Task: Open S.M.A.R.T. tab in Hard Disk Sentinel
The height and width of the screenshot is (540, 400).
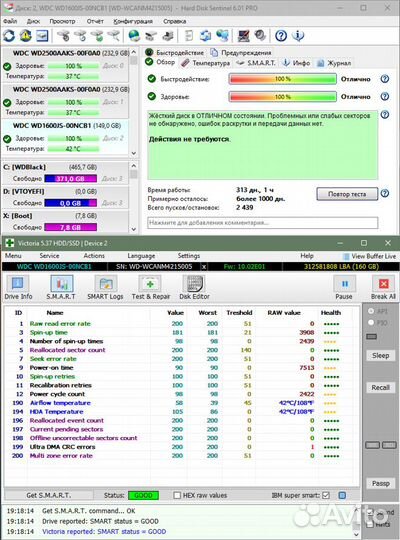Action: click(x=256, y=63)
